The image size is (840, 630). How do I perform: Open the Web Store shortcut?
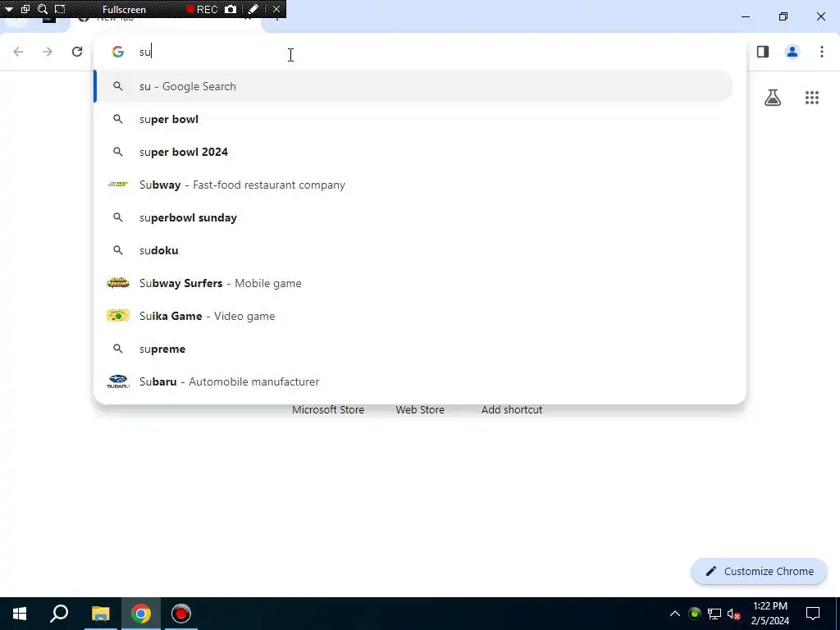420,409
